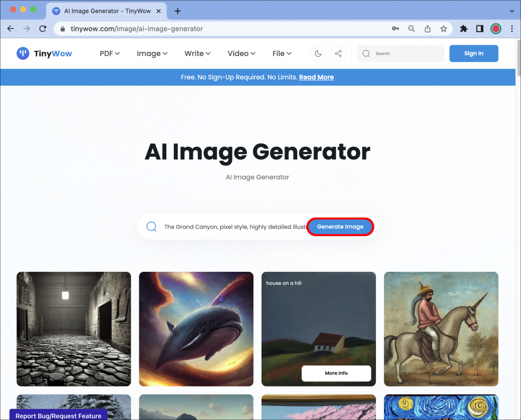
Task: Click the magnifier icon in the Search bar
Action: [x=366, y=53]
